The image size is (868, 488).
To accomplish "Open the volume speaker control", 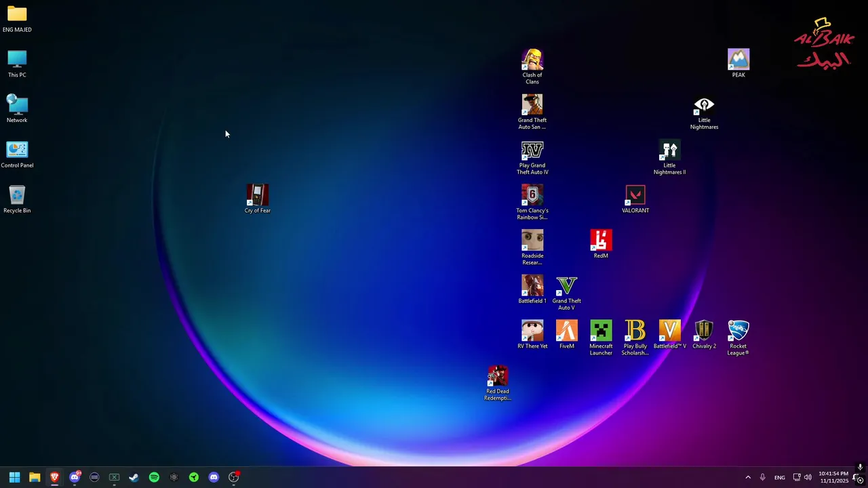I will [808, 477].
